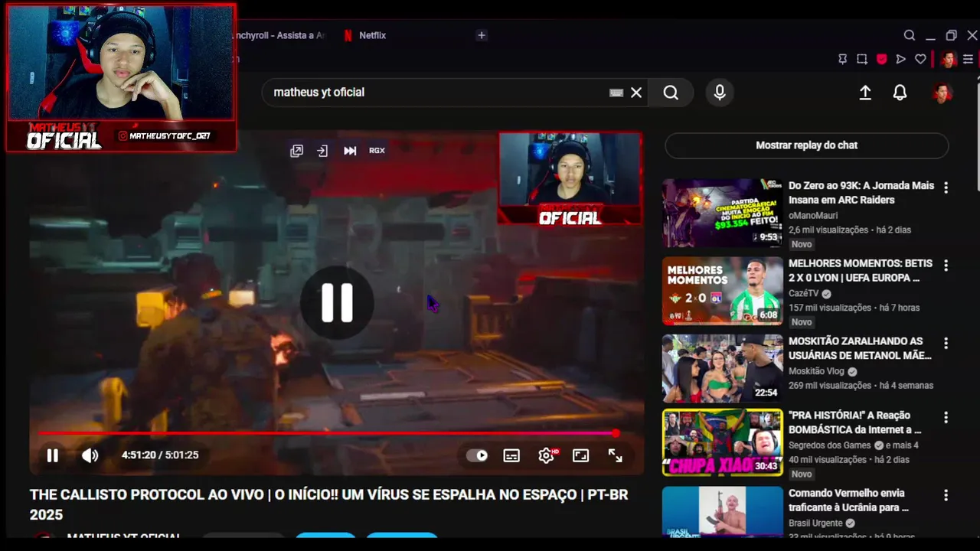Click Mostrar replay do chat button
This screenshot has height=551, width=980.
(806, 145)
